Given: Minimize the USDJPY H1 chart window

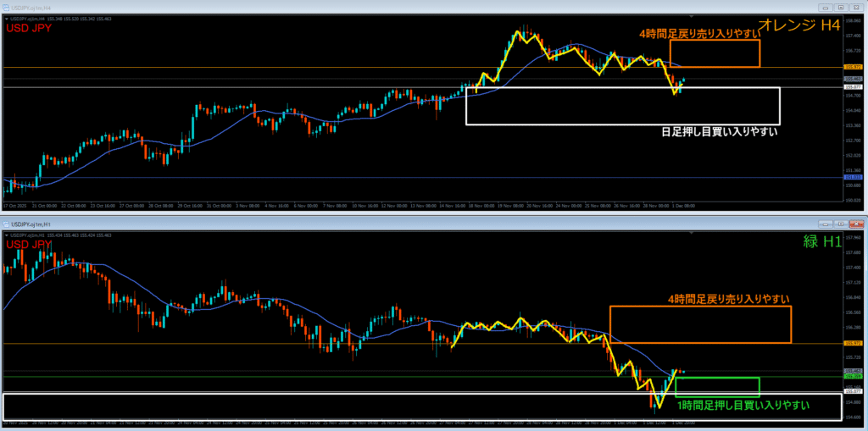Looking at the screenshot, I should tap(826, 224).
